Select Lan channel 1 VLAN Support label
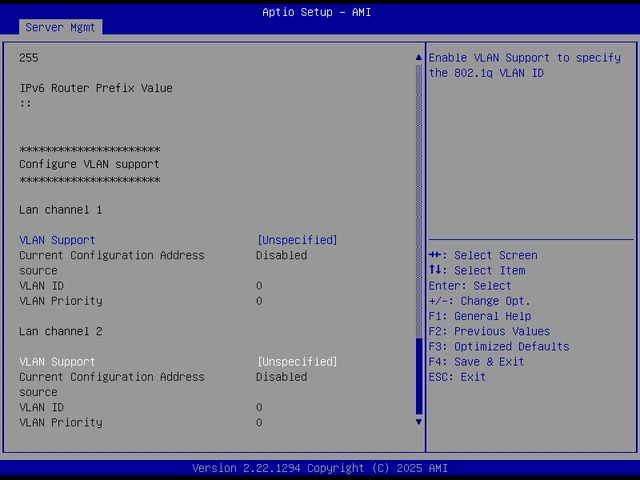 [57, 240]
